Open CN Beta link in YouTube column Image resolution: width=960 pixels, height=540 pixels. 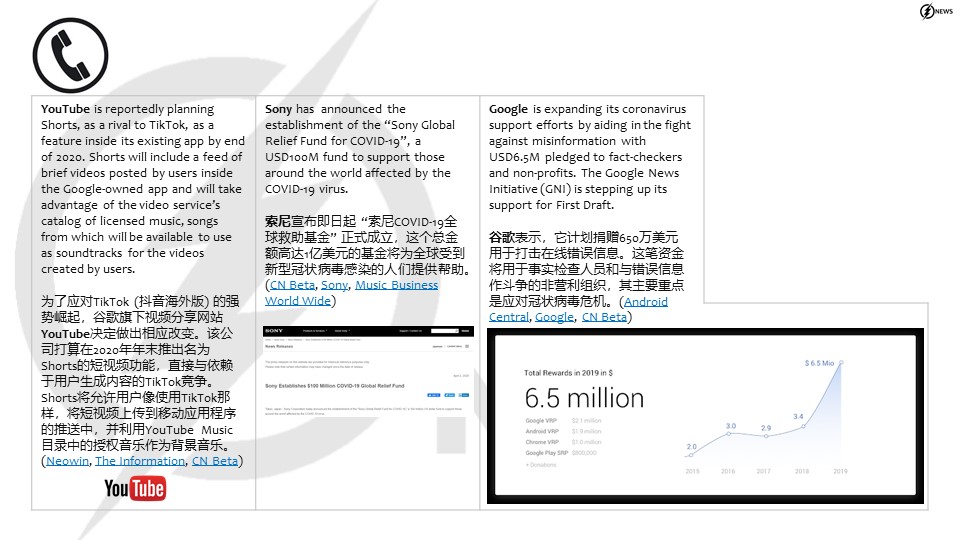click(x=215, y=461)
